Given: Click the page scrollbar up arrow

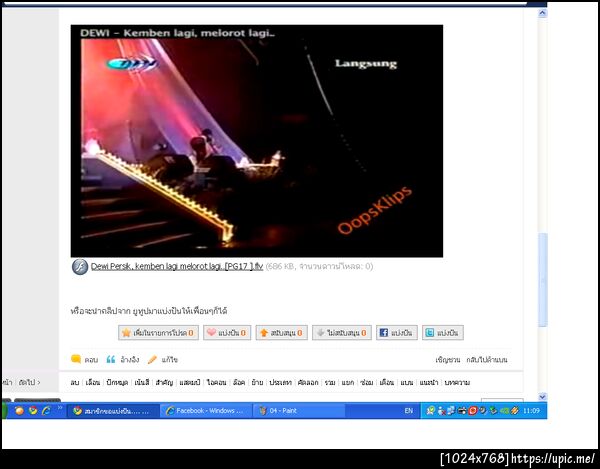Looking at the screenshot, I should click(x=542, y=13).
